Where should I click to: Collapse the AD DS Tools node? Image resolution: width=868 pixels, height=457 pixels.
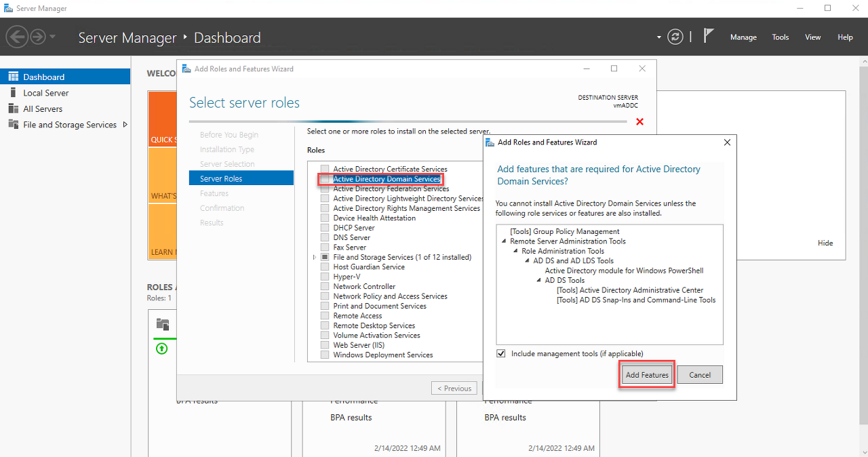pyautogui.click(x=539, y=281)
